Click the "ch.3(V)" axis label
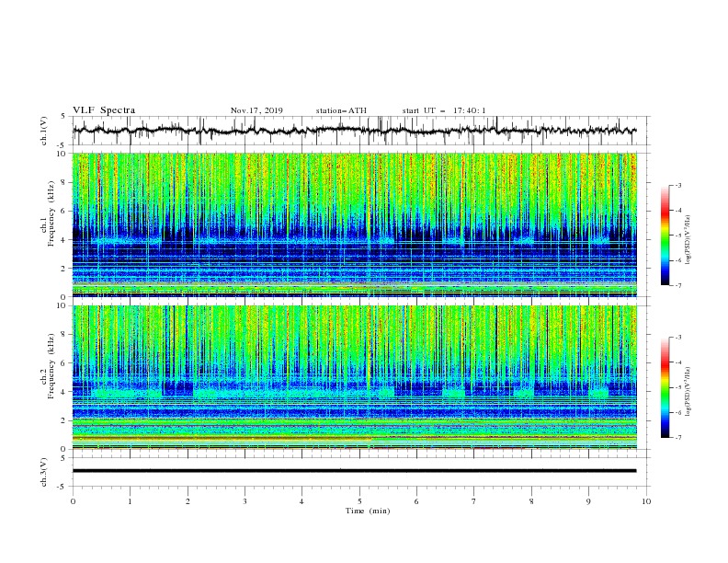This screenshot has height=563, width=728. click(44, 472)
